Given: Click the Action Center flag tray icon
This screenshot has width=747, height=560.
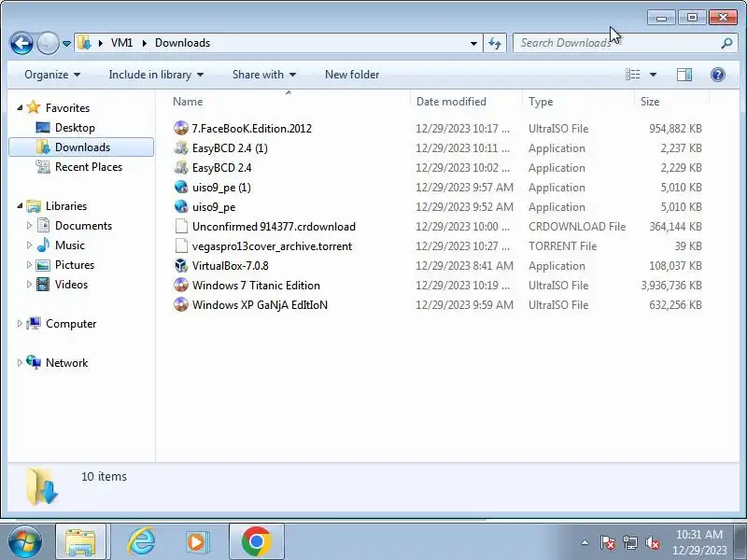Looking at the screenshot, I should point(608,542).
